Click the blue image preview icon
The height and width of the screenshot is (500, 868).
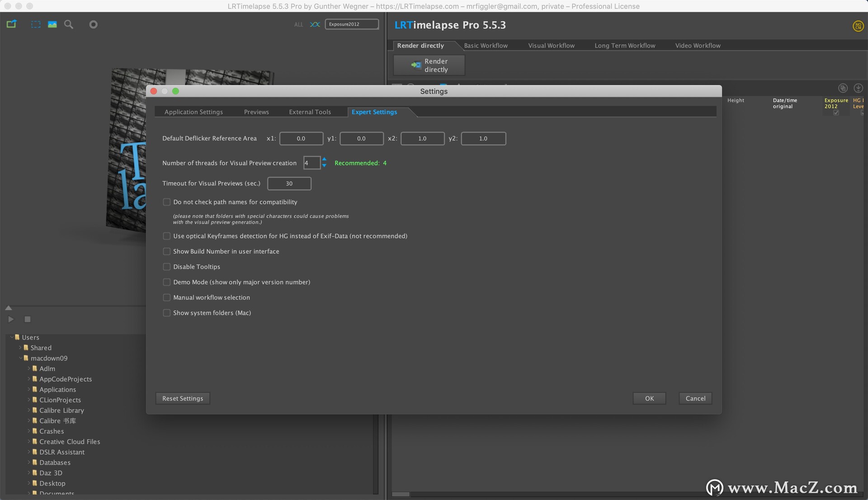(x=52, y=24)
